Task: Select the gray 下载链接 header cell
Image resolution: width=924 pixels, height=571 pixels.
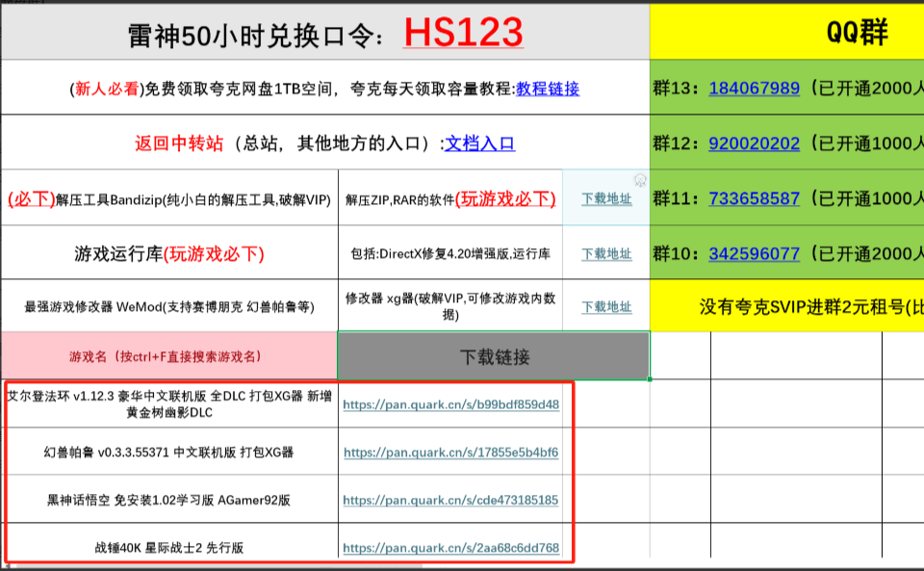Action: (494, 356)
